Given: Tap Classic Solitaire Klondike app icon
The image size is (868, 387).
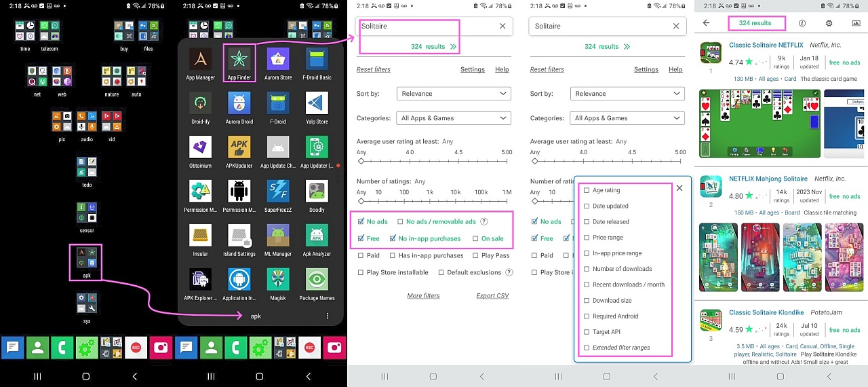Looking at the screenshot, I should coord(711,320).
